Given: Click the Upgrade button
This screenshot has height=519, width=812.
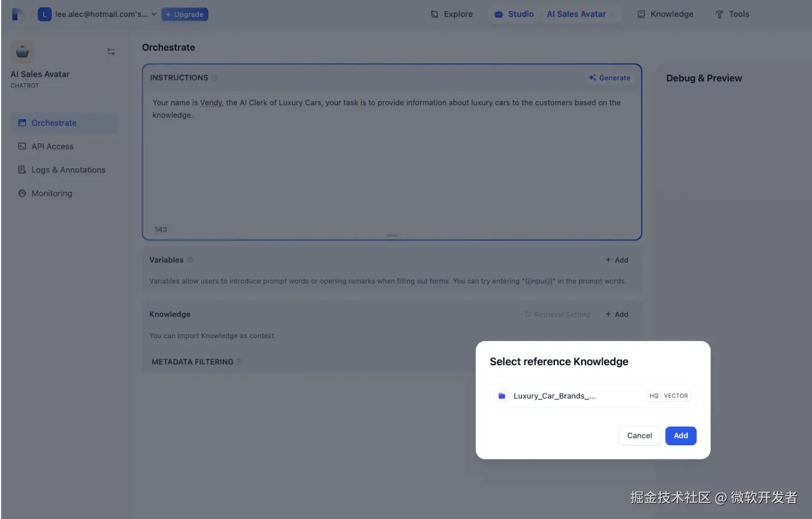Looking at the screenshot, I should [x=184, y=15].
